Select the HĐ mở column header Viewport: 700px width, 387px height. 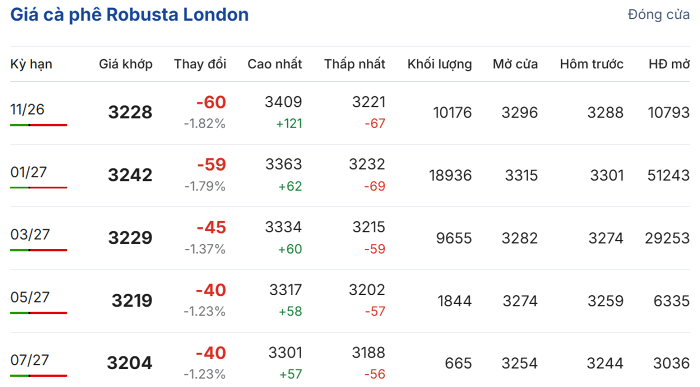point(669,64)
